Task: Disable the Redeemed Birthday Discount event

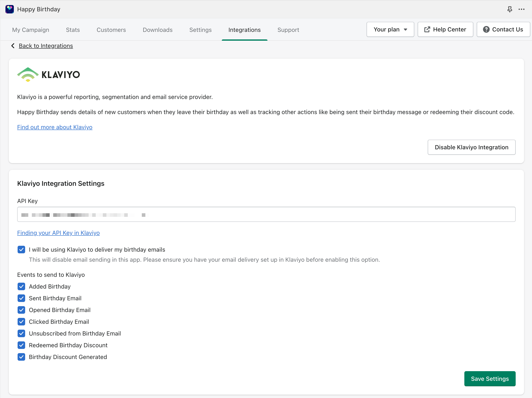Action: click(x=21, y=345)
